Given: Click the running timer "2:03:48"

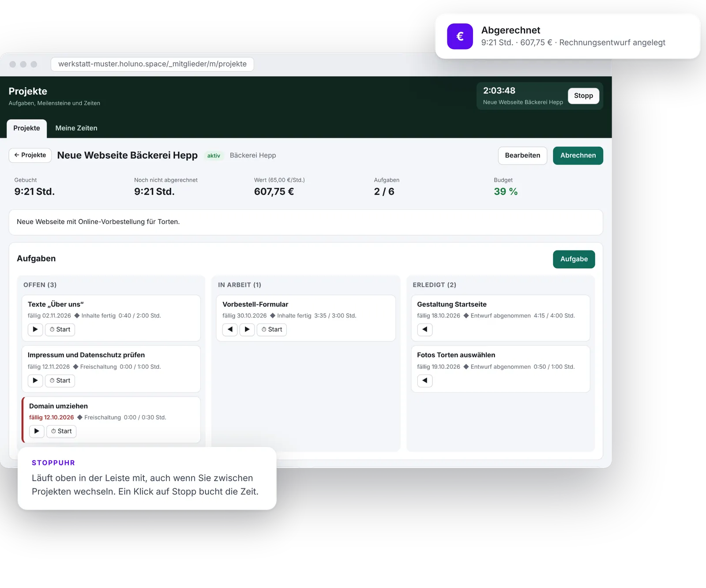Looking at the screenshot, I should click(499, 91).
